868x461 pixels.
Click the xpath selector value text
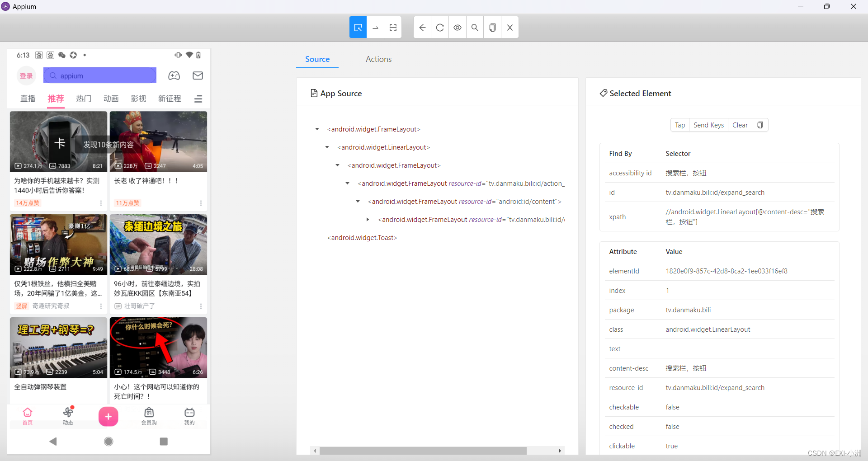pos(745,217)
